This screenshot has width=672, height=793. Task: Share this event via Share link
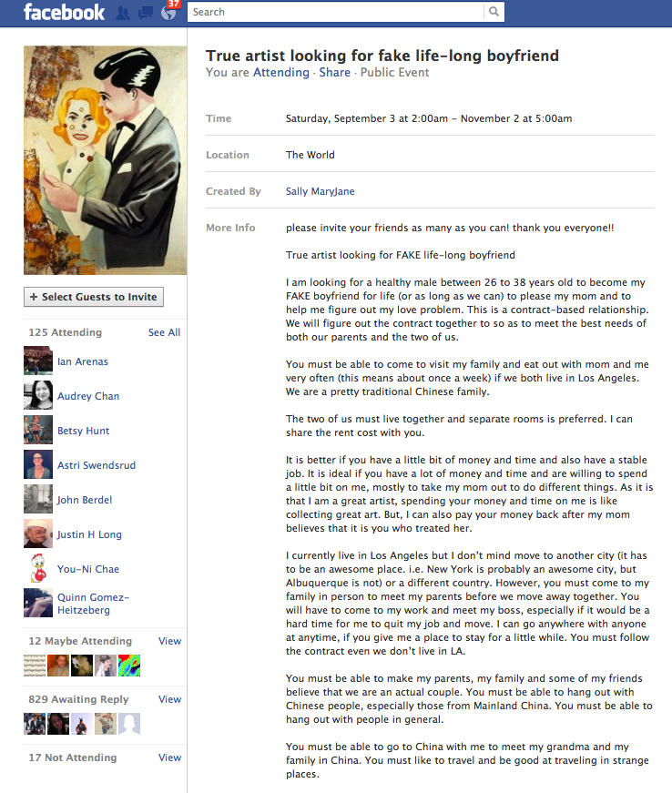pos(335,72)
